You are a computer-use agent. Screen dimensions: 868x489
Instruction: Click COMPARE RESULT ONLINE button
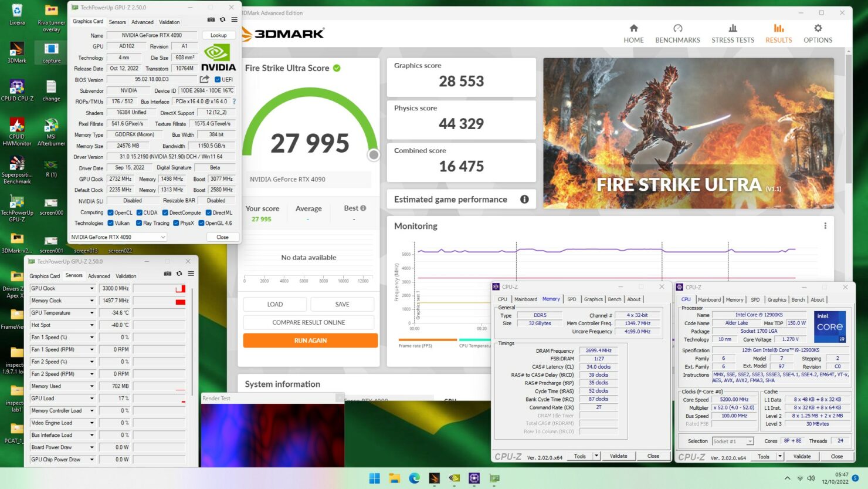[x=308, y=322]
